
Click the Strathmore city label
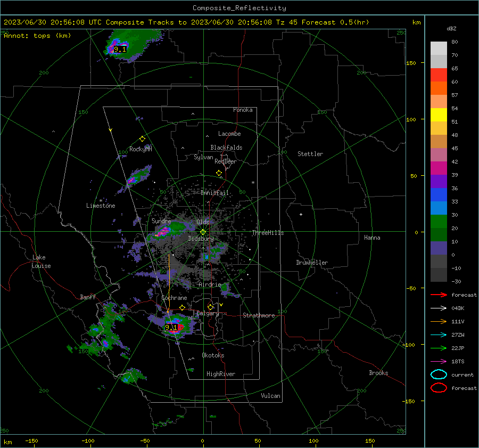point(259,315)
